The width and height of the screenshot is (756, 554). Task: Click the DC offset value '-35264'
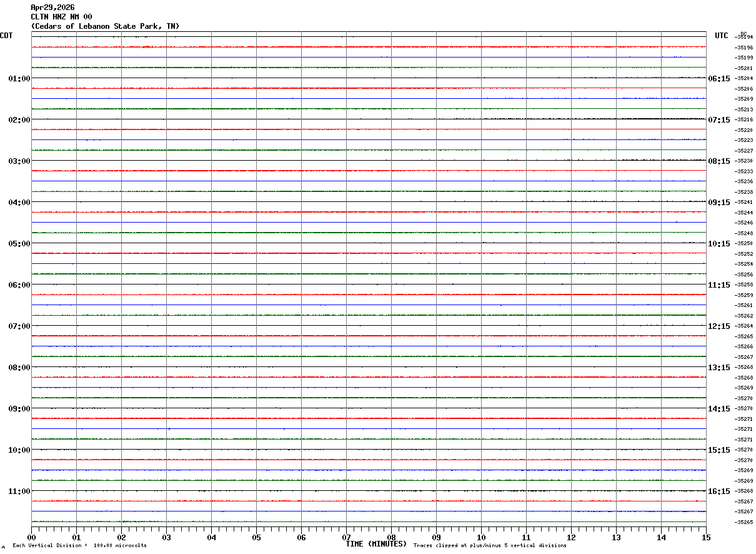coord(744,326)
